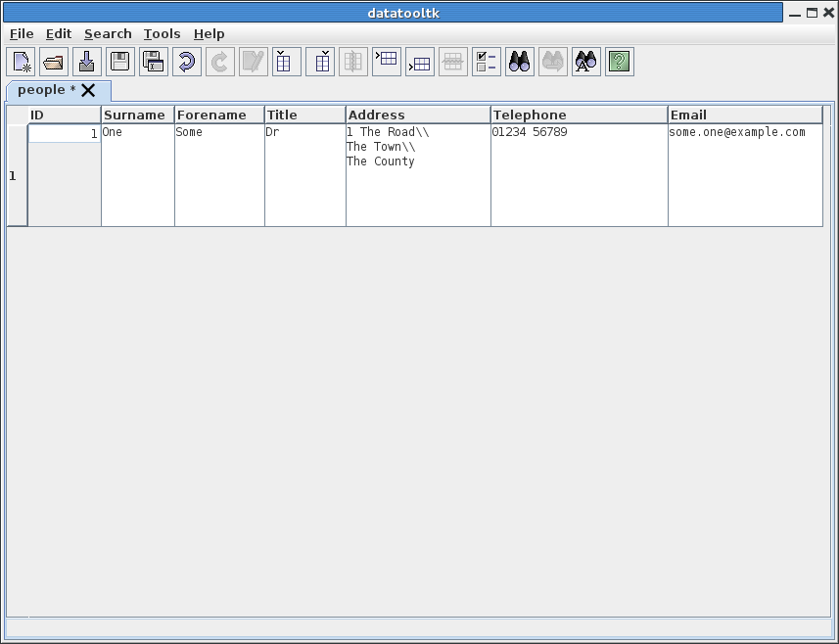
Task: Open the Search menu
Action: (108, 33)
